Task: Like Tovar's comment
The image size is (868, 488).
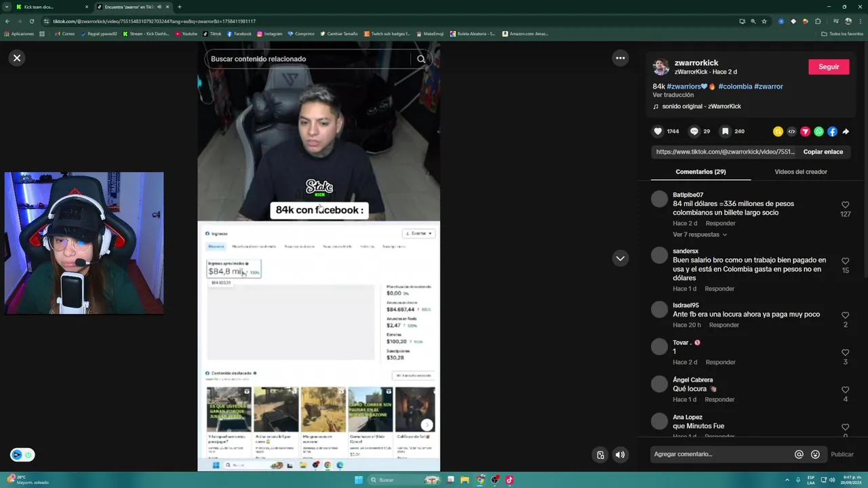Action: pos(845,352)
